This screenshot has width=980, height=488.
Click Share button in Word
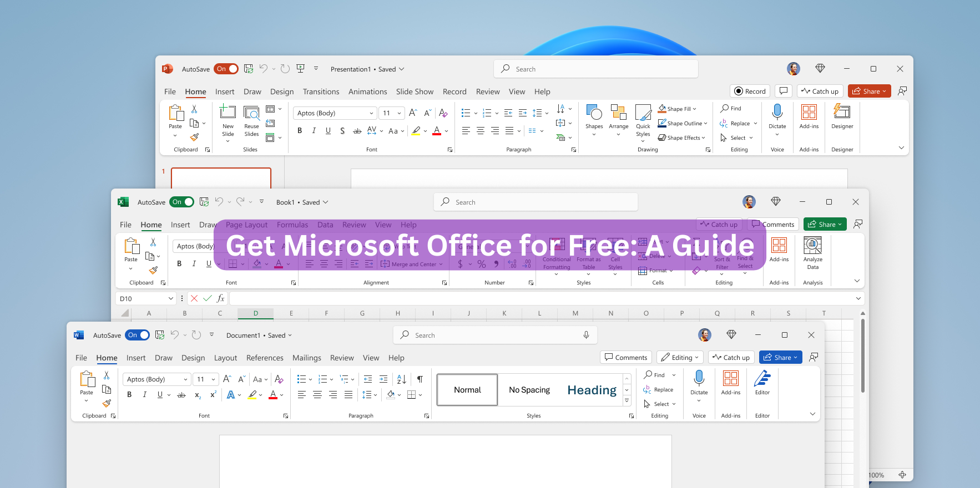pos(780,357)
